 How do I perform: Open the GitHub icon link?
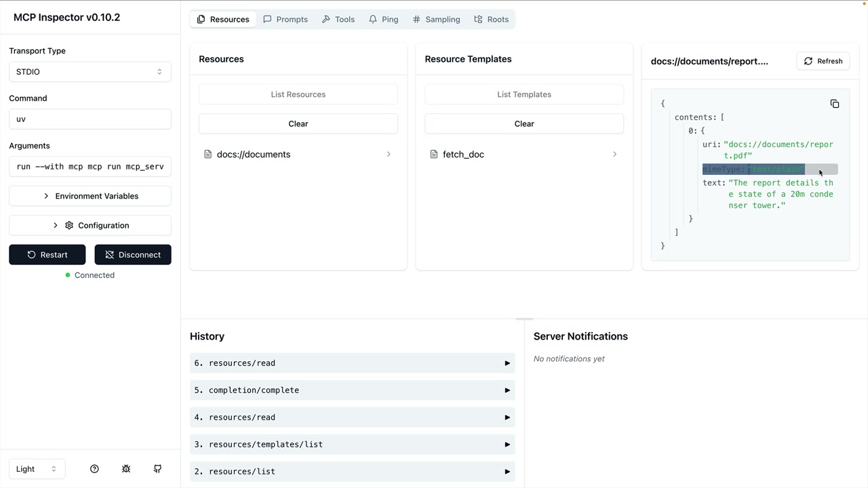[x=157, y=469]
